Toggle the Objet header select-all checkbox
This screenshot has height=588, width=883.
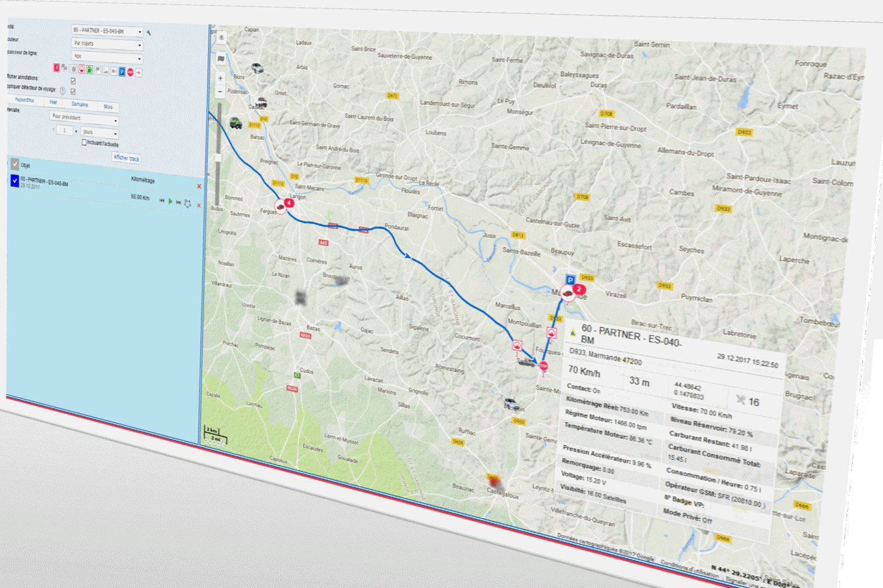pos(15,164)
